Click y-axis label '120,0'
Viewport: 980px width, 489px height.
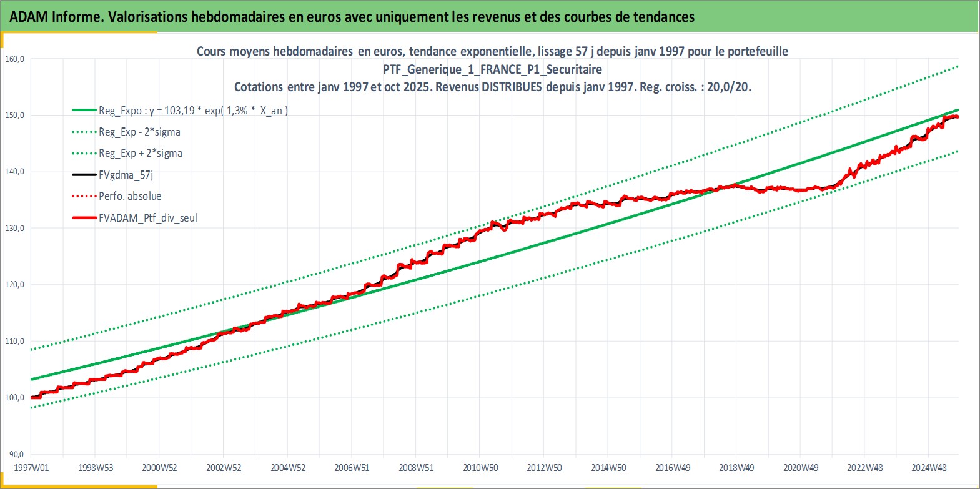[x=14, y=284]
